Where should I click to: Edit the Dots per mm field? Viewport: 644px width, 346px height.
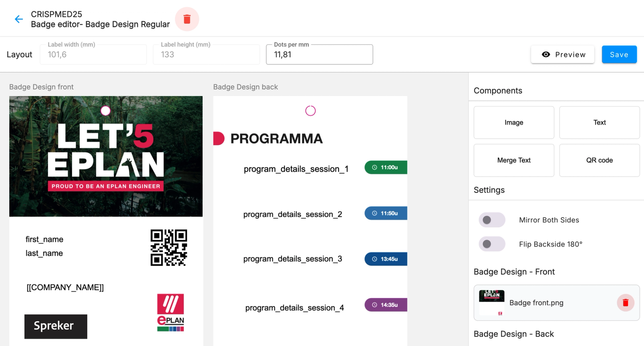[x=319, y=54]
